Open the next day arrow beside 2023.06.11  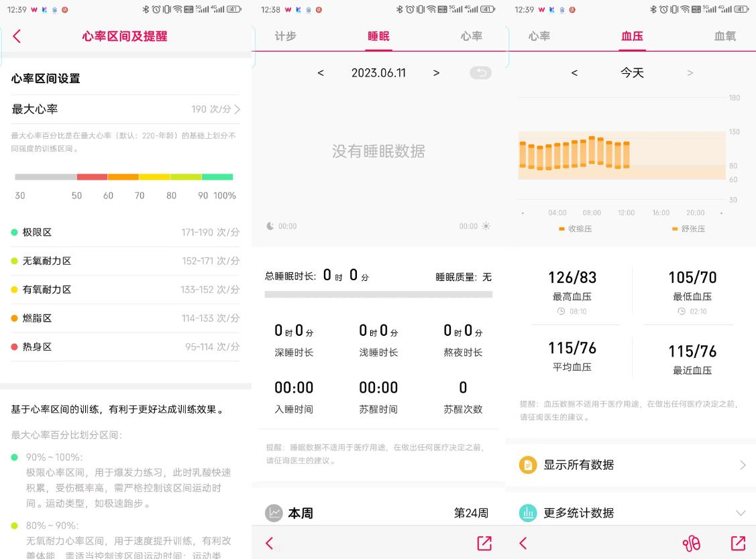click(x=436, y=72)
